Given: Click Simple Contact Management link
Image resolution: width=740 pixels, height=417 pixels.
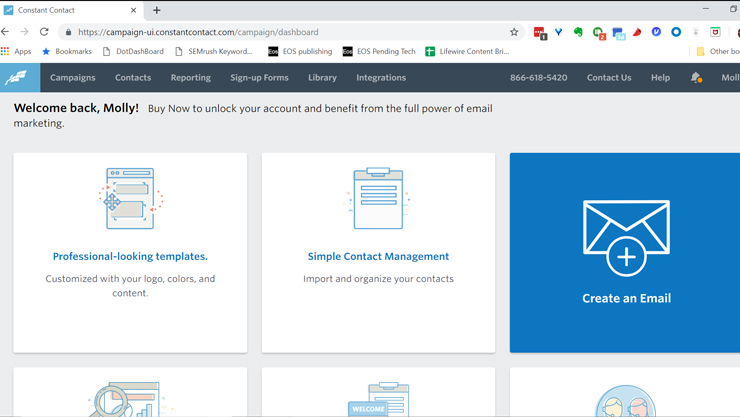Looking at the screenshot, I should pos(378,256).
